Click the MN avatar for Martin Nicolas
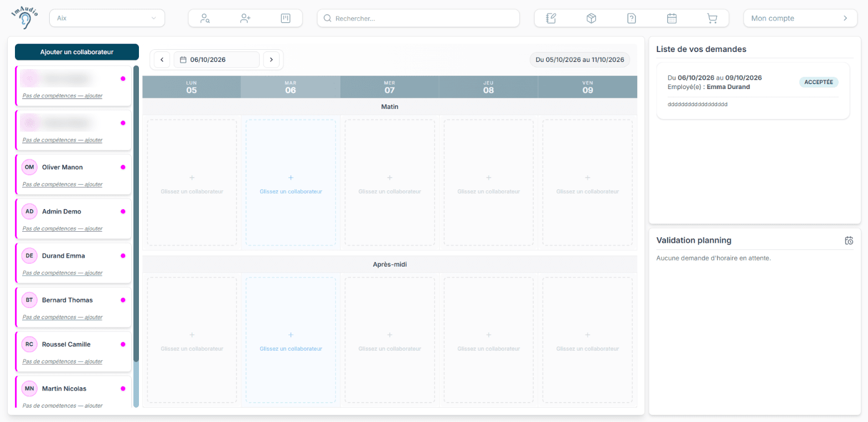Screen dimensions: 868x422 [29, 388]
